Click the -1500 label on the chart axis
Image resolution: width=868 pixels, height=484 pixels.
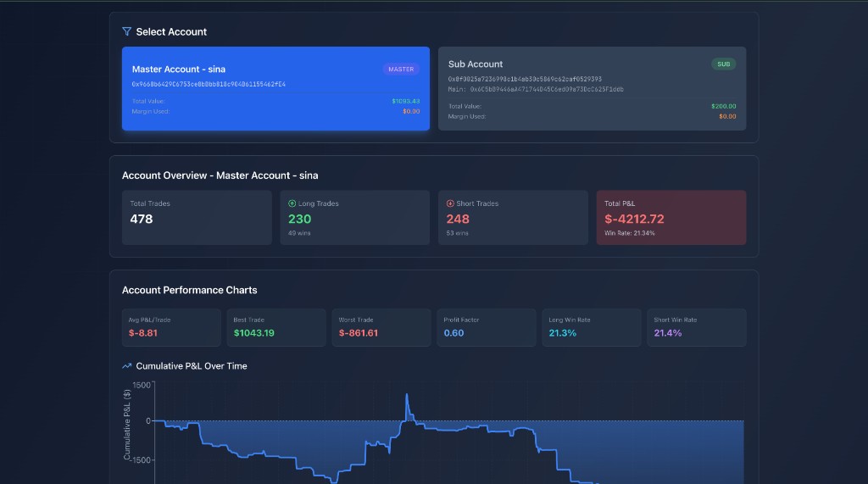point(139,460)
